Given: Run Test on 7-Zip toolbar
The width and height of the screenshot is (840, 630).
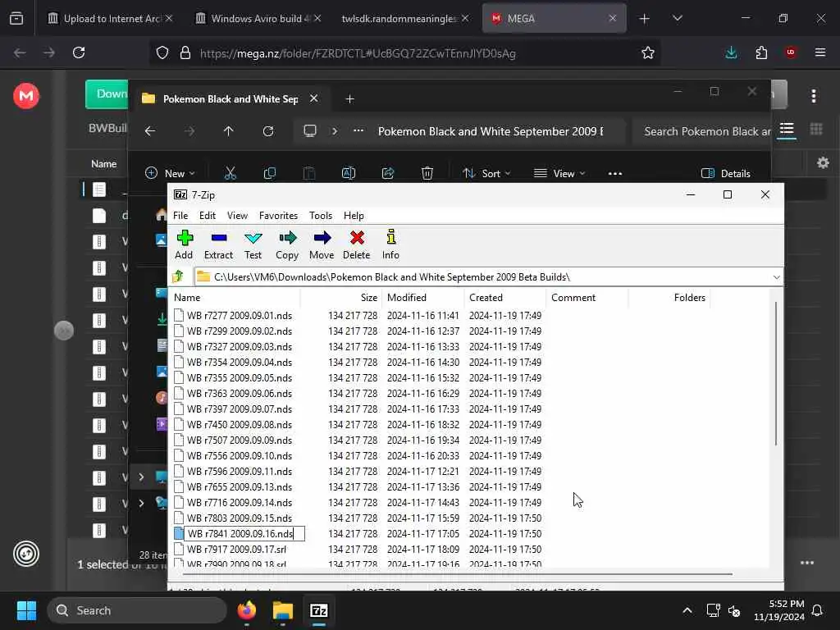Looking at the screenshot, I should [x=253, y=244].
